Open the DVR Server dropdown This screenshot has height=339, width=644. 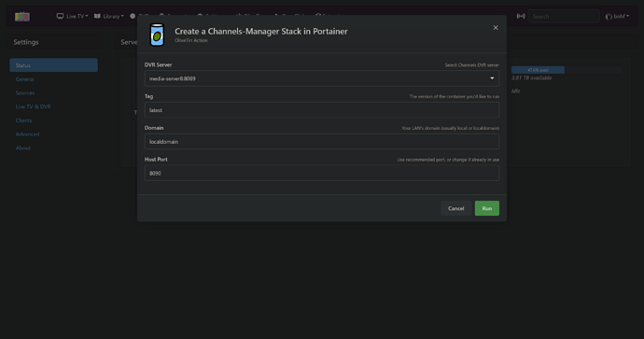coord(322,78)
